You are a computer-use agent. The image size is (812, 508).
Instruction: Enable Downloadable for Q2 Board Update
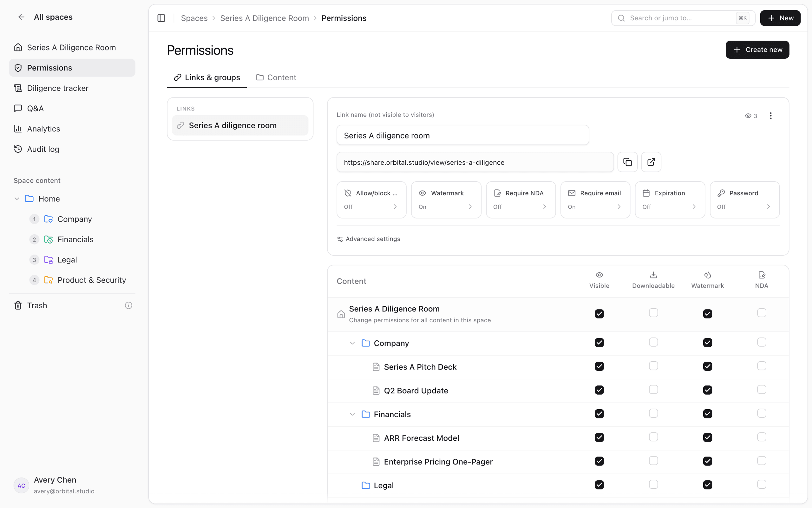point(653,390)
